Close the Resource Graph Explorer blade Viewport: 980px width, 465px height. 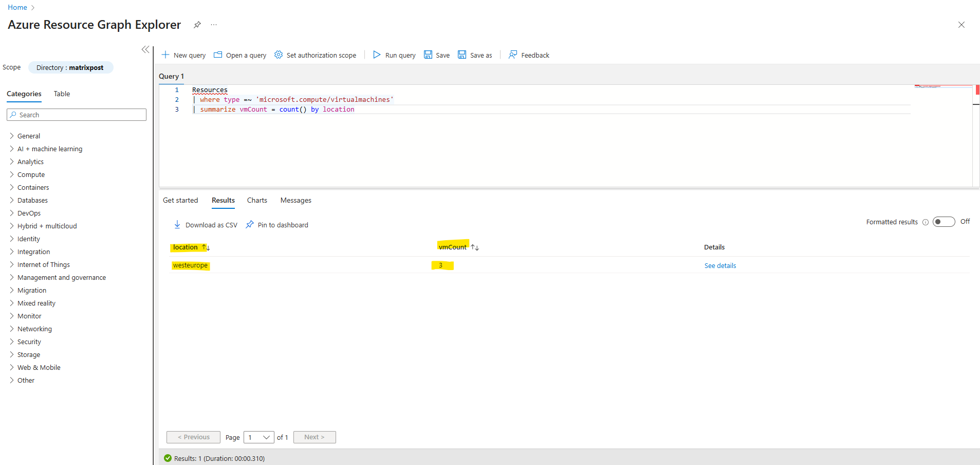pyautogui.click(x=961, y=25)
